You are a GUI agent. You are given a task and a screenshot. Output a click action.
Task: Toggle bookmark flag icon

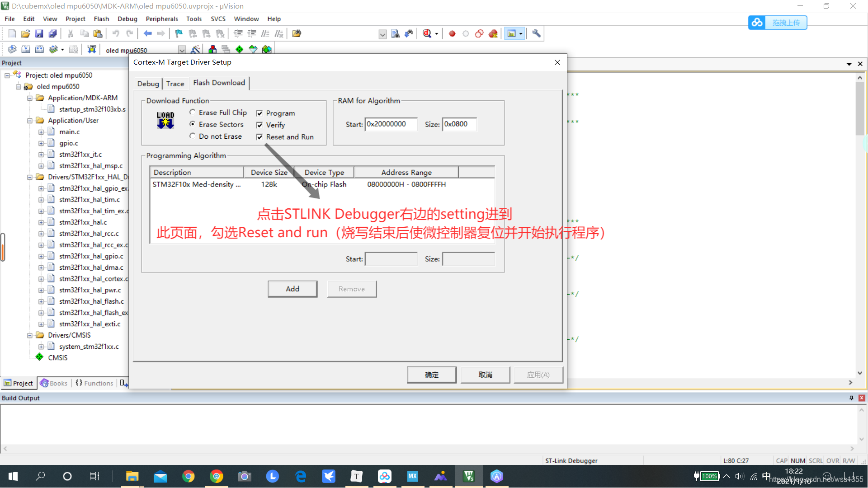(179, 33)
